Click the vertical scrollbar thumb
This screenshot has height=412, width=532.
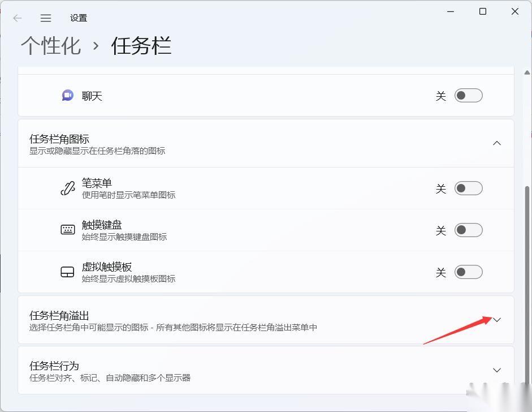pyautogui.click(x=528, y=283)
